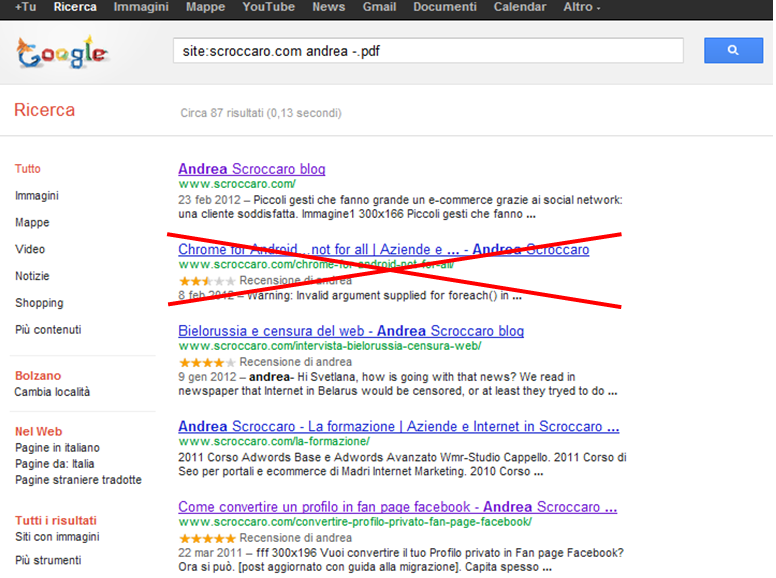Open Come convertire un profilo facebook result
This screenshot has width=776, height=578.
[397, 507]
